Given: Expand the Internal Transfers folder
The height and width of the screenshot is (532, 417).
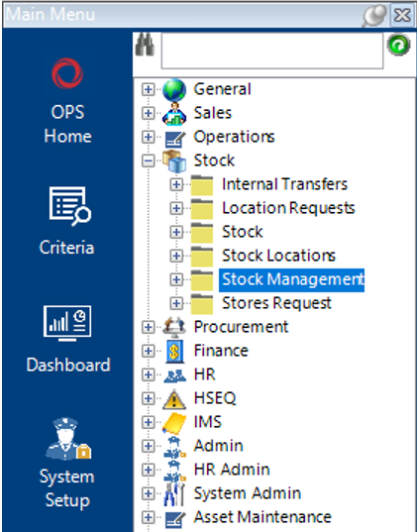Looking at the screenshot, I should pyautogui.click(x=175, y=184).
